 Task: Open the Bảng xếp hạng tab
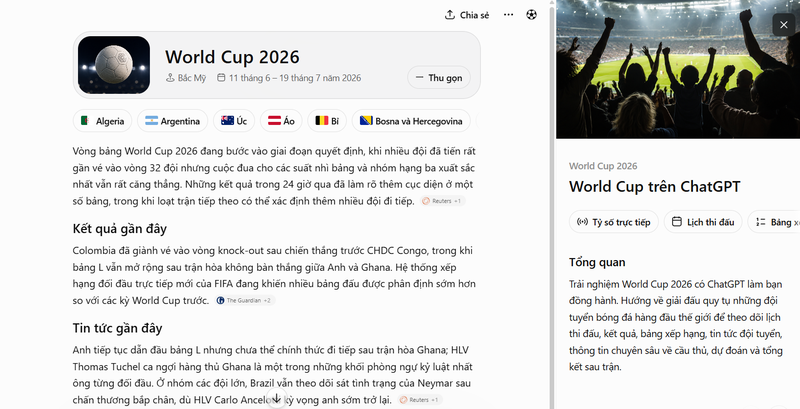click(x=774, y=222)
